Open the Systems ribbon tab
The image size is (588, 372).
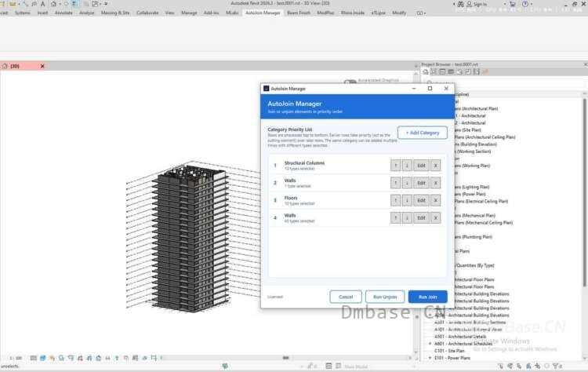tap(22, 13)
